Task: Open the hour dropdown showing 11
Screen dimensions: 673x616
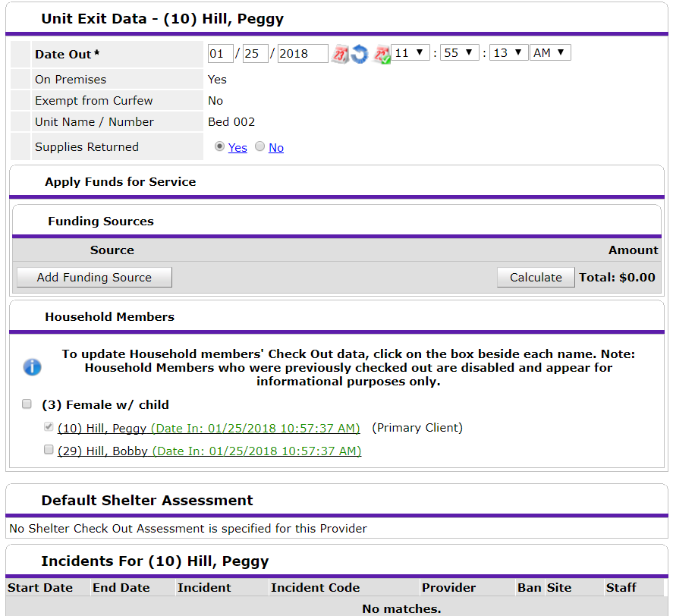Action: [410, 53]
